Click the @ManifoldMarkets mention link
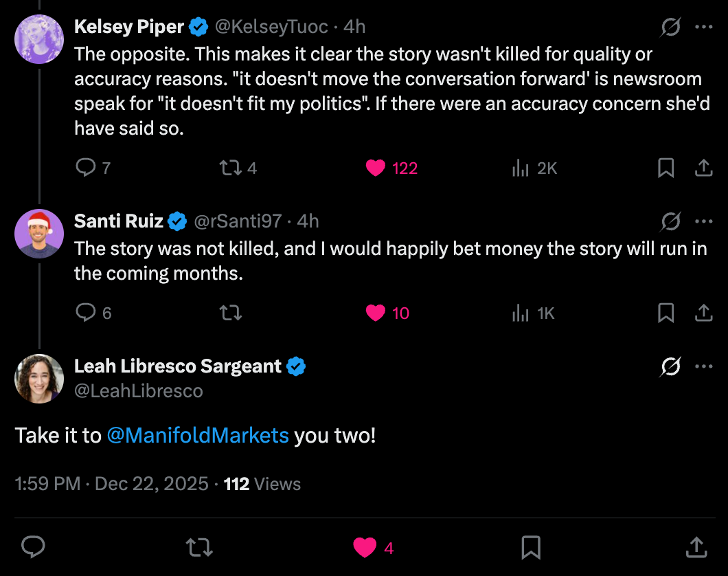 click(198, 436)
